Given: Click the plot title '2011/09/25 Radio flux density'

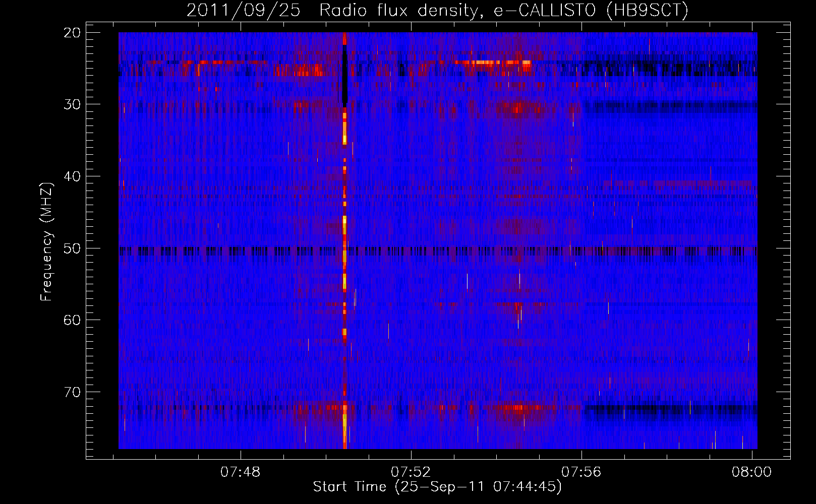Looking at the screenshot, I should click(x=437, y=11).
